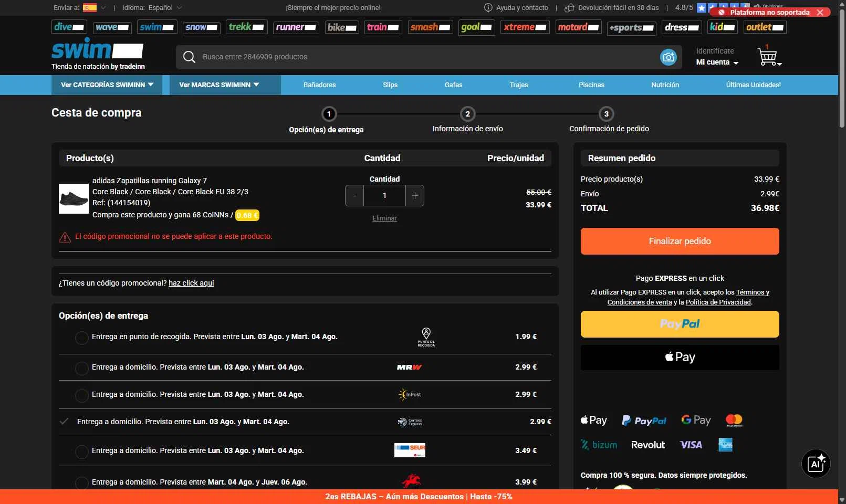Select the 3.99 € delivery option

[x=81, y=483]
